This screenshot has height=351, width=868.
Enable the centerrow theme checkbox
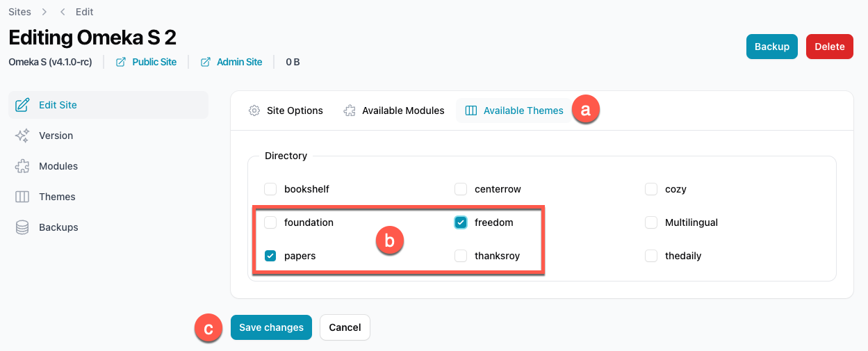(461, 189)
